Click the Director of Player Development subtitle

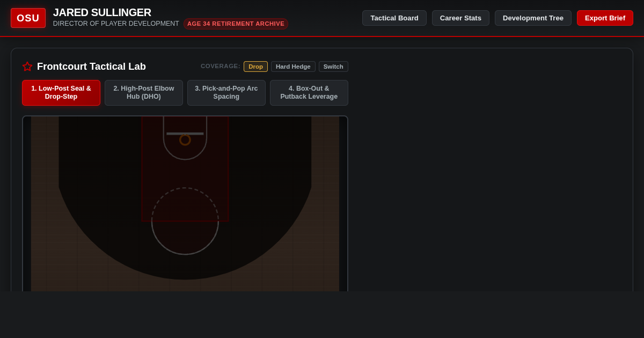coord(116,24)
